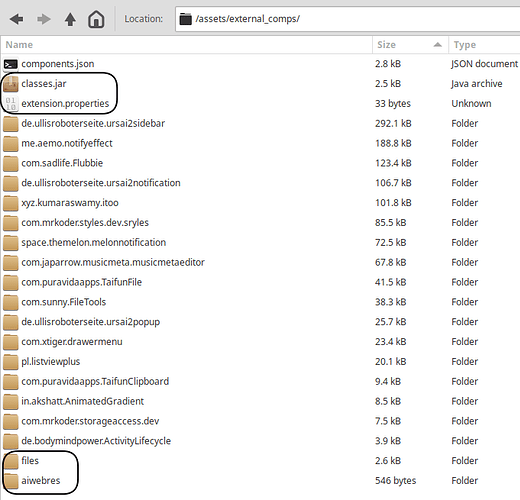This screenshot has width=520, height=500.
Task: Toggle the Size sort direction arrow
Action: pos(438,45)
